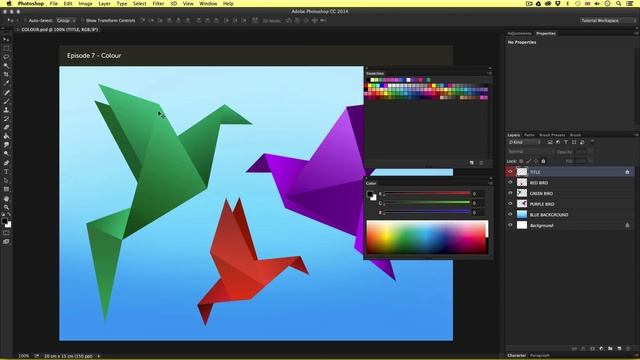Open the Auto-Select Group dropdown
This screenshot has width=640, height=360.
click(x=66, y=20)
